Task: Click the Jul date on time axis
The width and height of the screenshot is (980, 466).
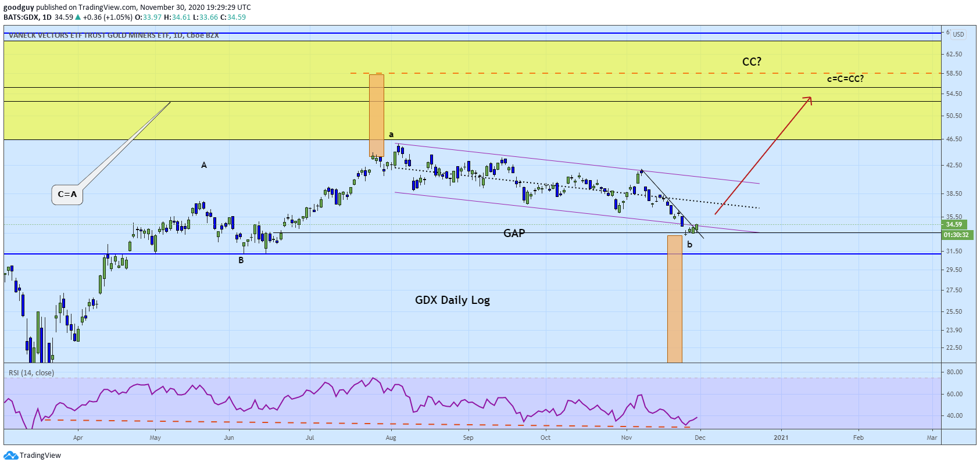Action: [x=310, y=438]
